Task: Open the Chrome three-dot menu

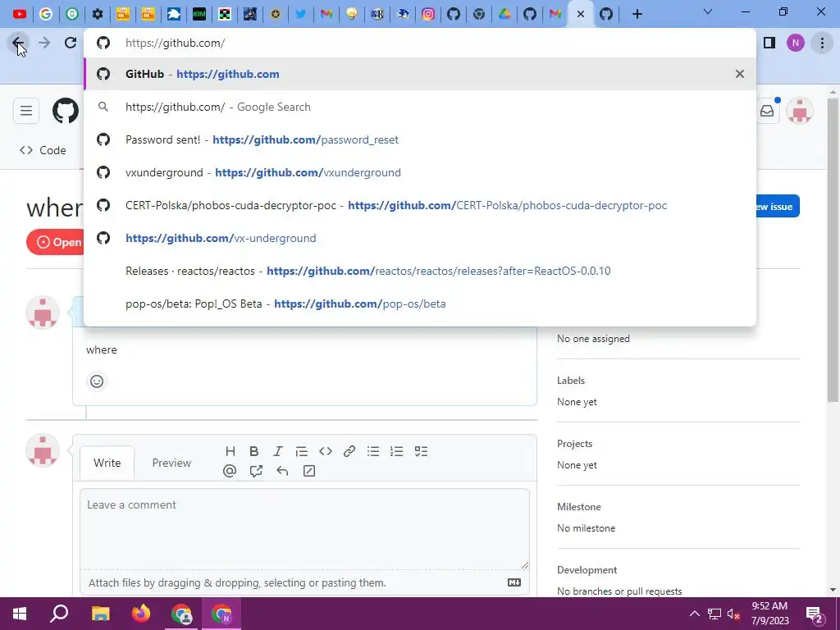Action: click(x=822, y=43)
